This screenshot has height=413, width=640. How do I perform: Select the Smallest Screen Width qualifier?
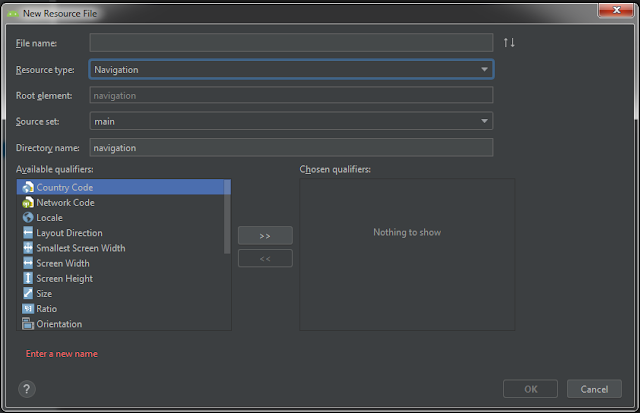(121, 248)
